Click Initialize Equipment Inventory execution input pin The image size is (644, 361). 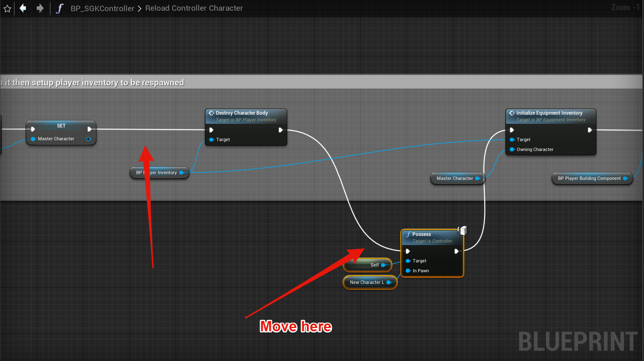[512, 130]
